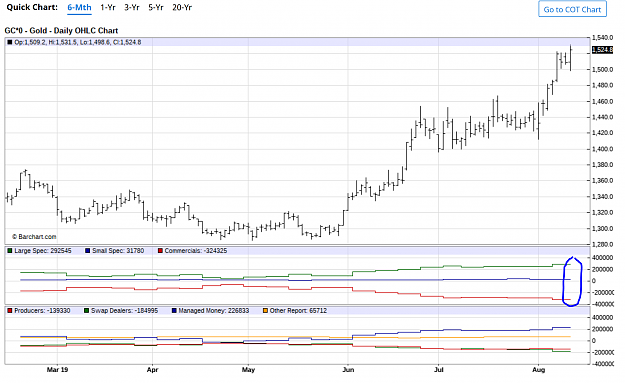The height and width of the screenshot is (383, 625).
Task: Click the 'Apr' date axis label
Action: [152, 370]
